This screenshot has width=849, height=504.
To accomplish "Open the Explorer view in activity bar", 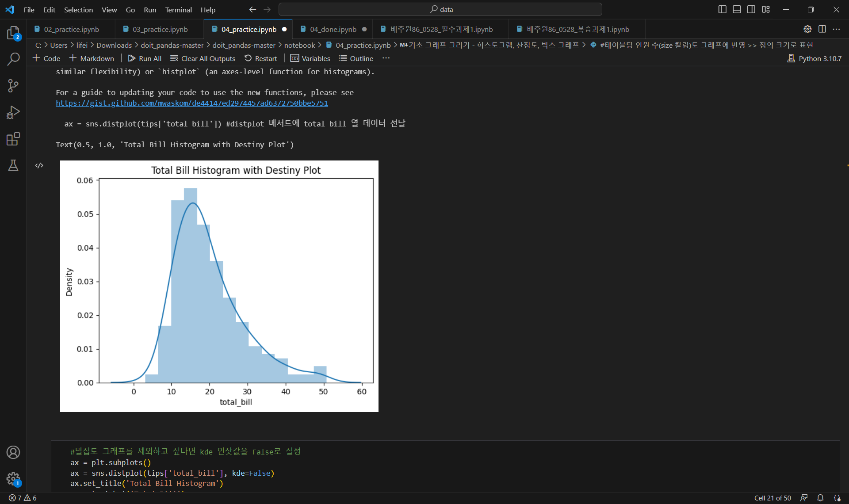I will pyautogui.click(x=13, y=33).
